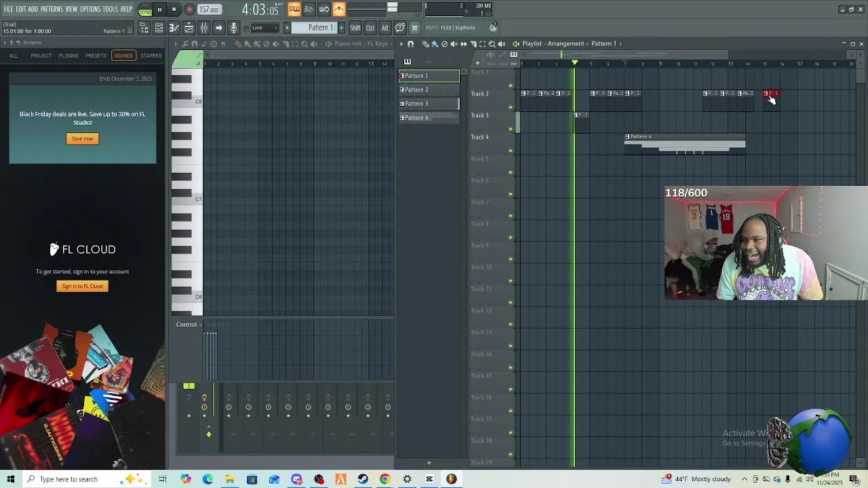Toggle the playlist snap magnet icon

click(x=410, y=44)
